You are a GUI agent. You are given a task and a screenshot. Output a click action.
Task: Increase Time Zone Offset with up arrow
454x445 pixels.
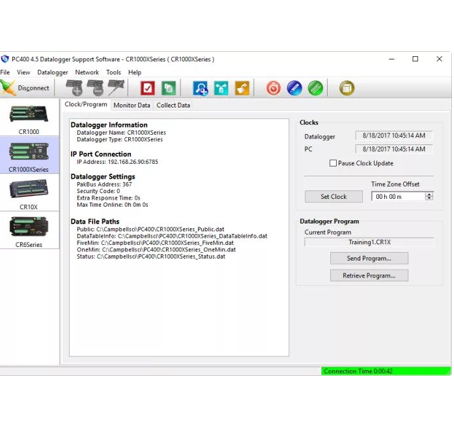429,194
